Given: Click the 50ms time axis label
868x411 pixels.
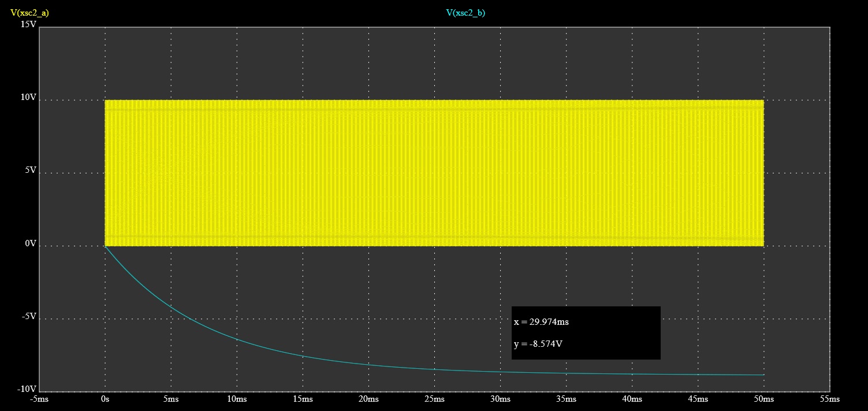Looking at the screenshot, I should pos(763,399).
